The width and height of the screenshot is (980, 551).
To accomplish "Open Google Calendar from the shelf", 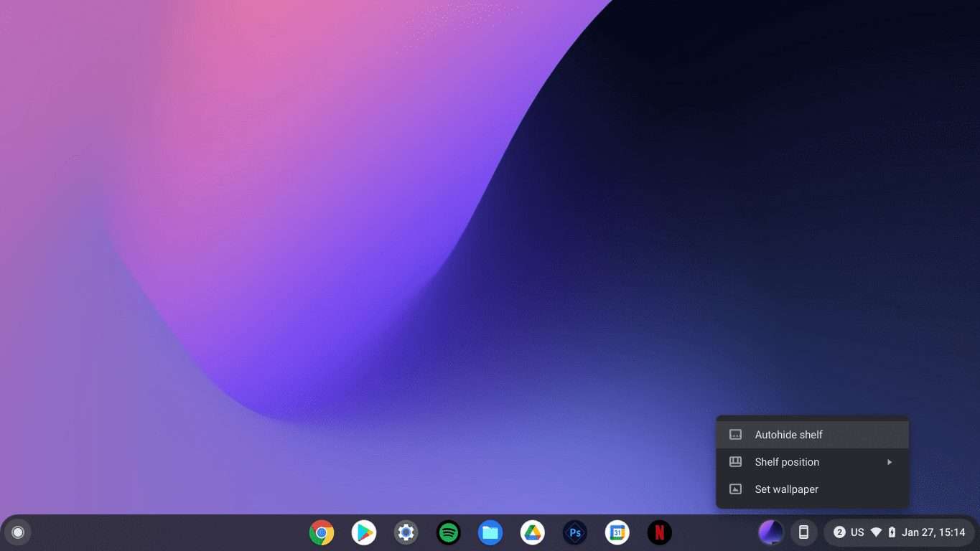I will click(617, 532).
